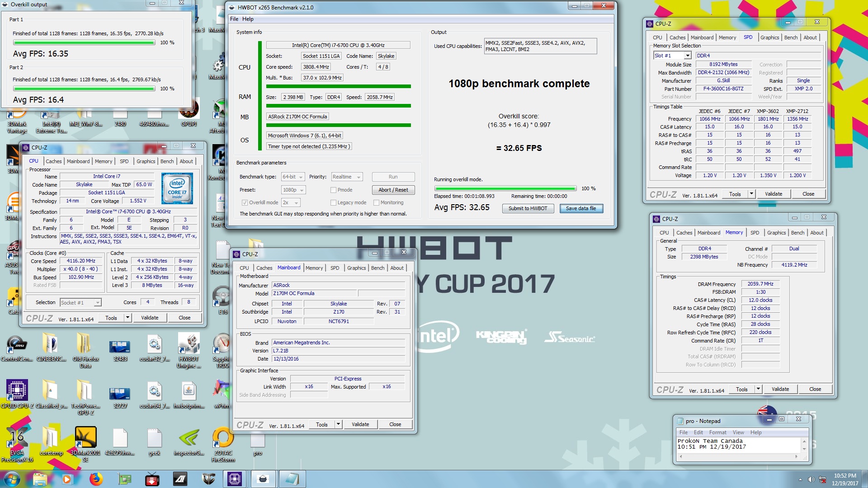Click the Submit to HWBOT button
Viewport: 868px width, 488px height.
tap(528, 208)
